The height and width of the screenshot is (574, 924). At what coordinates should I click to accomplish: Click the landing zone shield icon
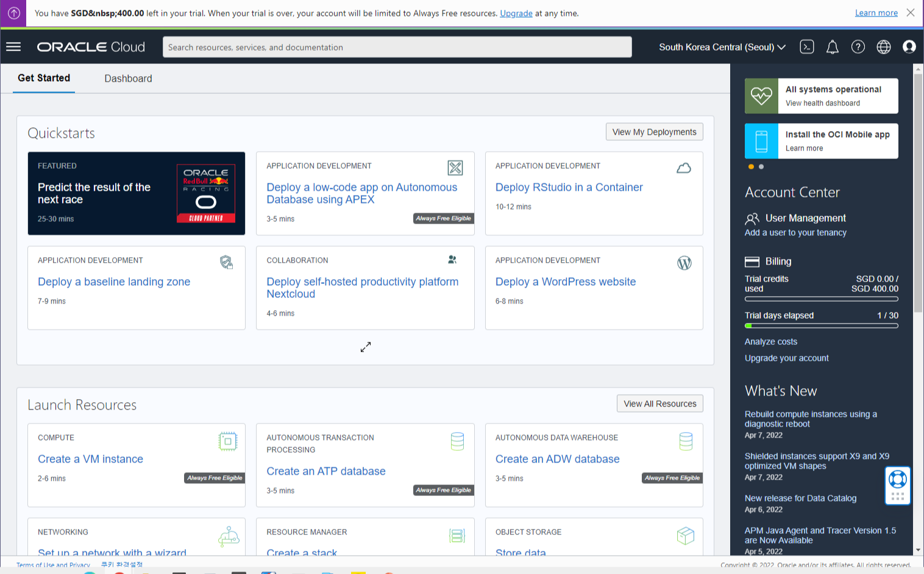tap(227, 262)
